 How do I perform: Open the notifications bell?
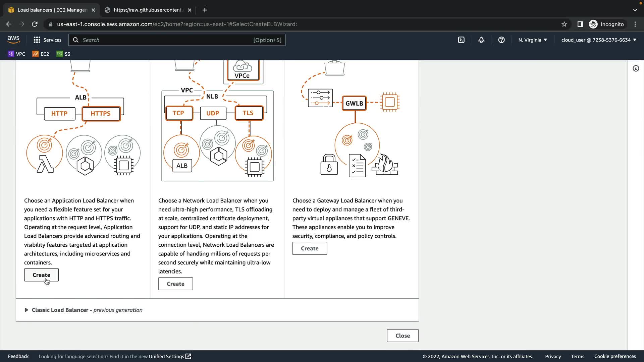(481, 40)
